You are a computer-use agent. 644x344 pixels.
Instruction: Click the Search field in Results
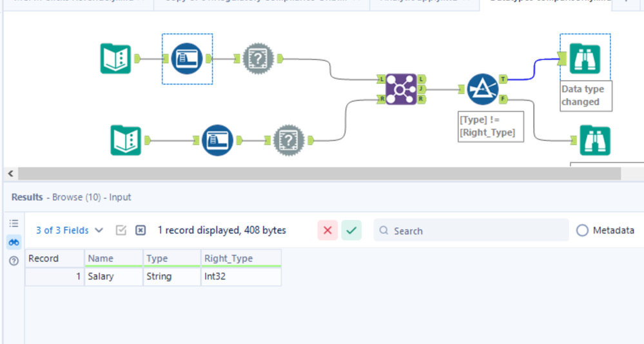coord(471,230)
